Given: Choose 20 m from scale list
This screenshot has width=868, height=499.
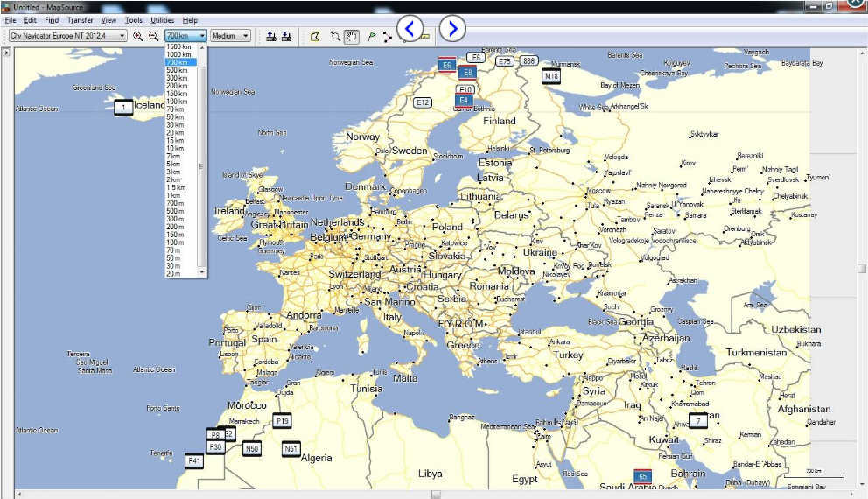Looking at the screenshot, I should pyautogui.click(x=181, y=274).
